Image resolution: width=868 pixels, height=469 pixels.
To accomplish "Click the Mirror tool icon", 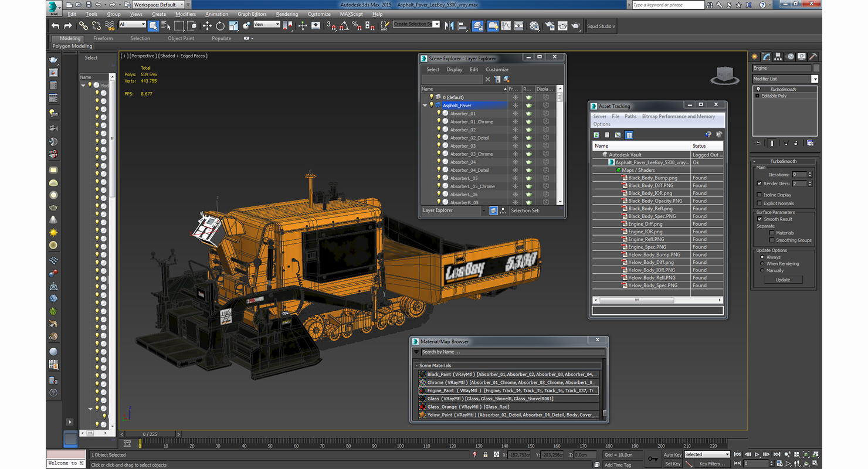I will point(449,26).
